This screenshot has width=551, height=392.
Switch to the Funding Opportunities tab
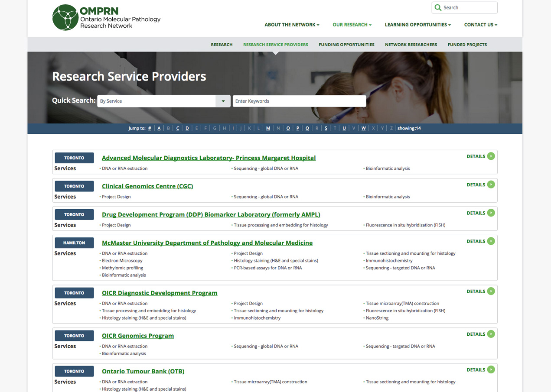[x=346, y=45]
